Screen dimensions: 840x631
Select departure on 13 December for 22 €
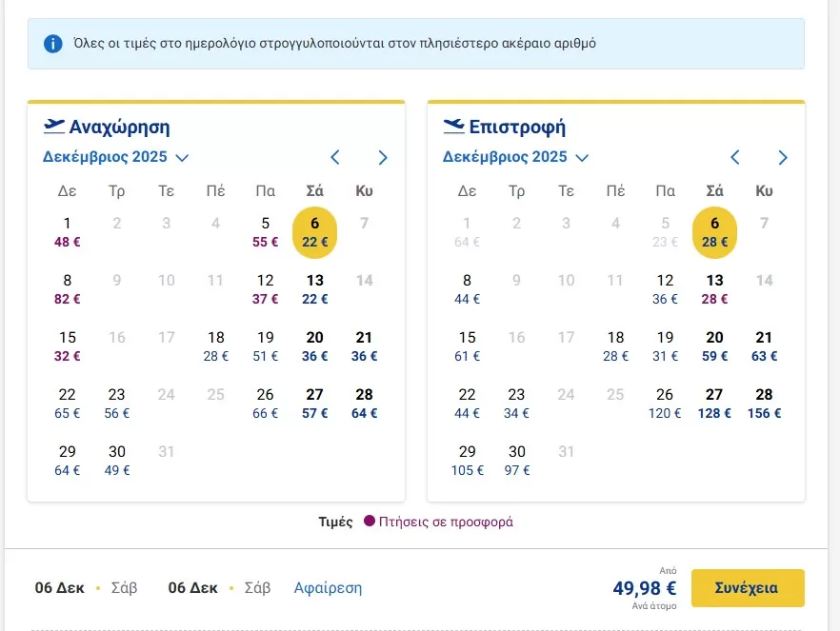(x=315, y=289)
